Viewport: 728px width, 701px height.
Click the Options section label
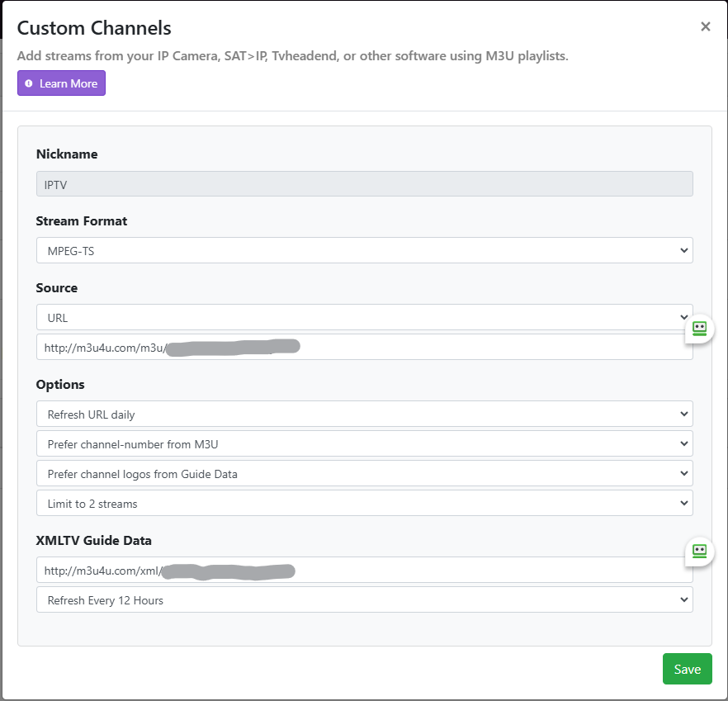click(60, 385)
